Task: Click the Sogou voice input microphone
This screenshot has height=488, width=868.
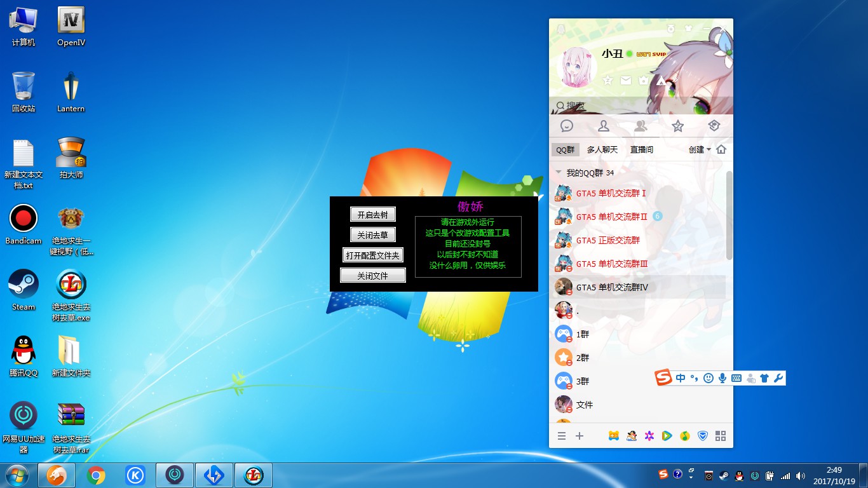Action: click(722, 378)
